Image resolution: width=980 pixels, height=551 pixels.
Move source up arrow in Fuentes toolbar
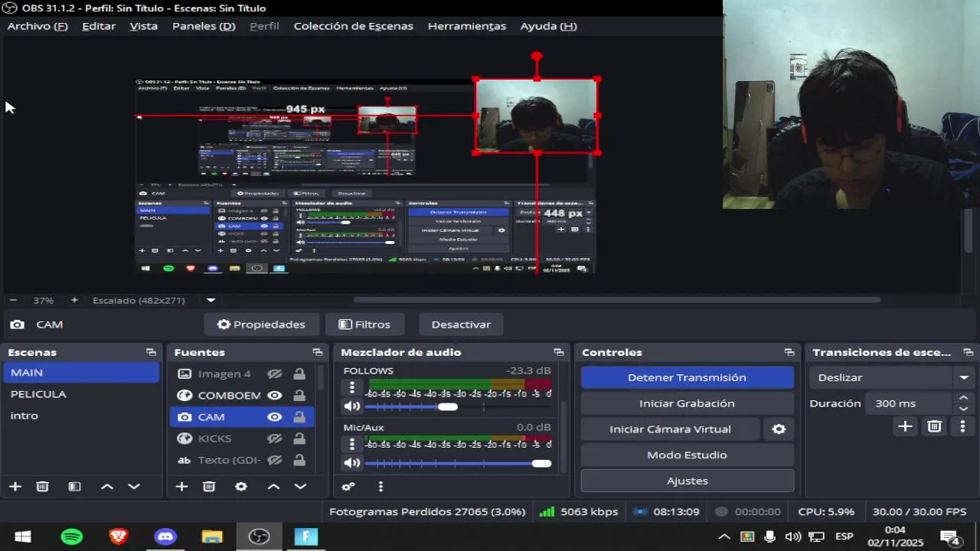tap(273, 486)
